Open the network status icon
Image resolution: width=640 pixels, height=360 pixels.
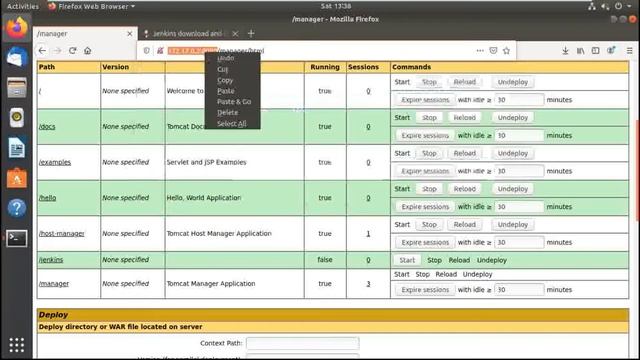(591, 6)
